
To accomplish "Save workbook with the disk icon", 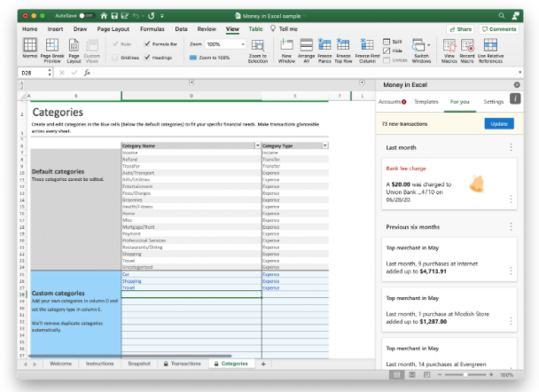I will 114,16.
